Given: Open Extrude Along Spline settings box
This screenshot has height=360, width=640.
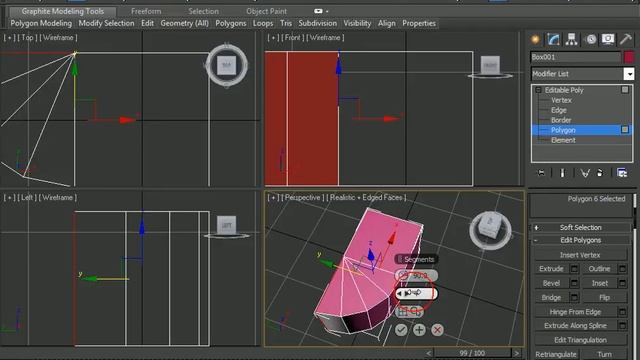Looking at the screenshot, I should click(x=622, y=326).
